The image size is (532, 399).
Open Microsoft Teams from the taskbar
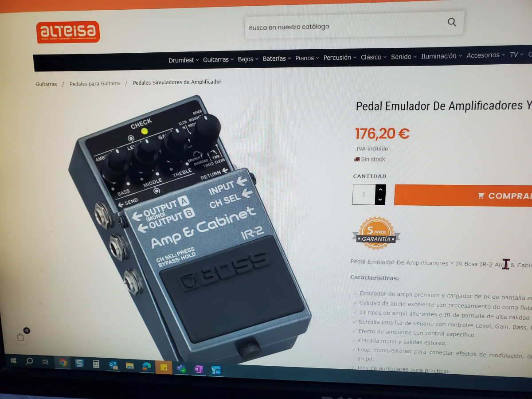tap(181, 368)
